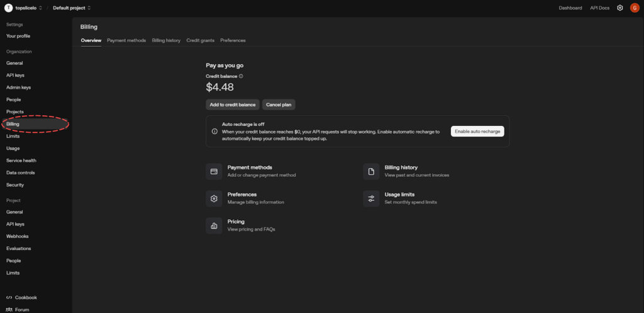Click Add to credit balance button
This screenshot has height=313, width=644.
(232, 105)
